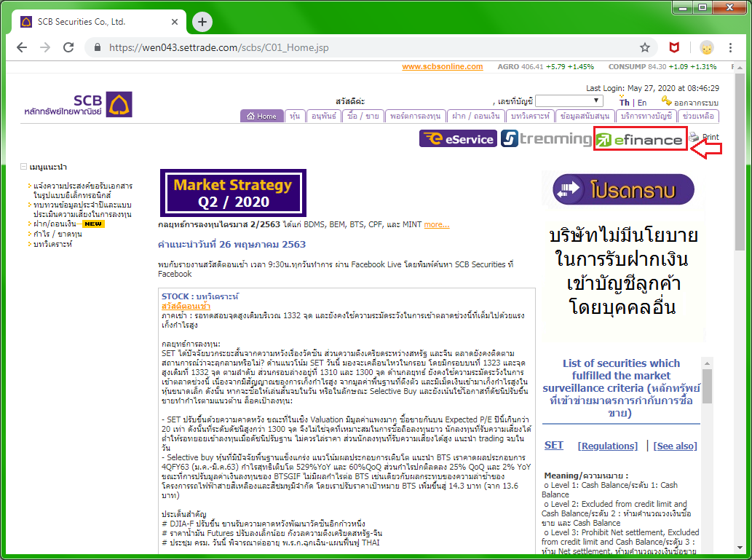This screenshot has height=560, width=752.
Task: Click the logout key icon
Action: tap(666, 100)
